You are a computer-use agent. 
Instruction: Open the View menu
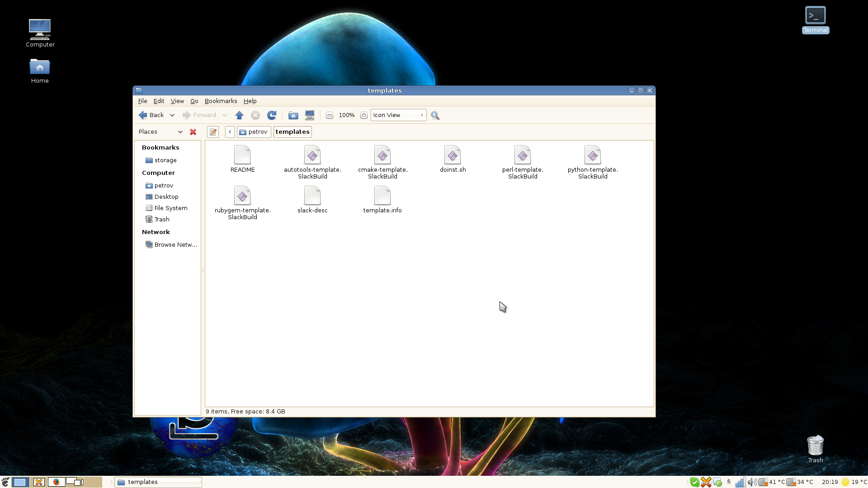point(177,101)
